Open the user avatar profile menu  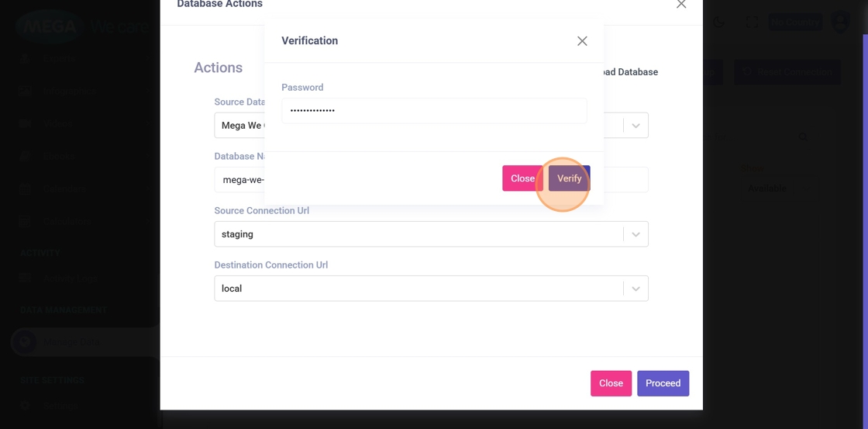(x=840, y=22)
